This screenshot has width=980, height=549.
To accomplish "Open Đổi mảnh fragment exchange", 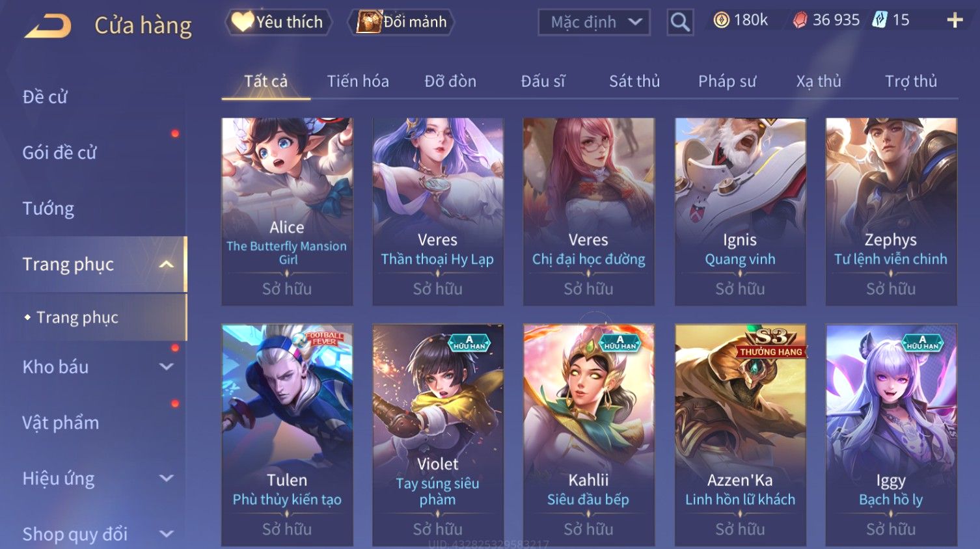I will (402, 22).
